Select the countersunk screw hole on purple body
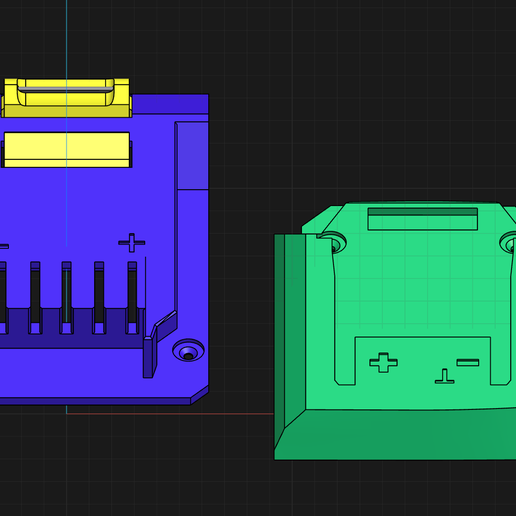 pyautogui.click(x=188, y=350)
